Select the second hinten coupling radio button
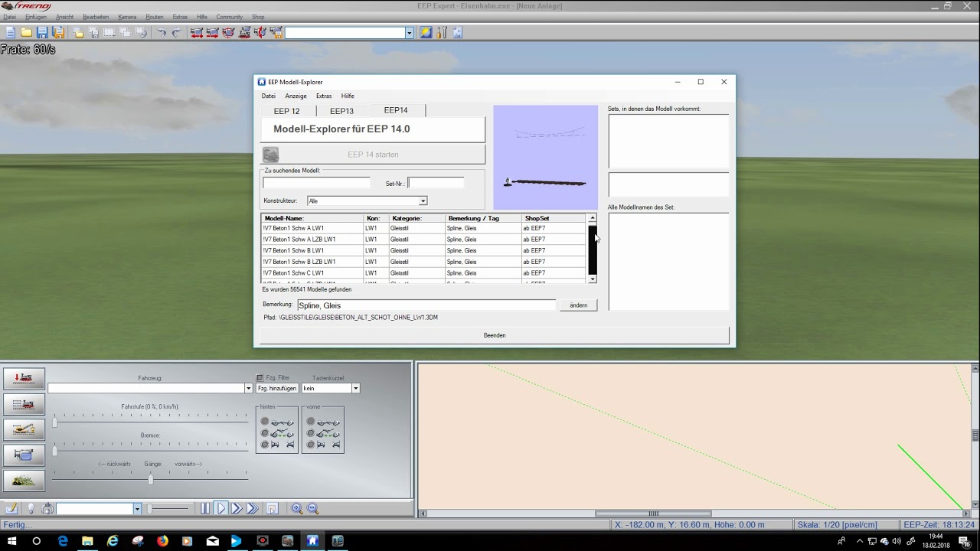This screenshot has height=551, width=980. click(265, 433)
